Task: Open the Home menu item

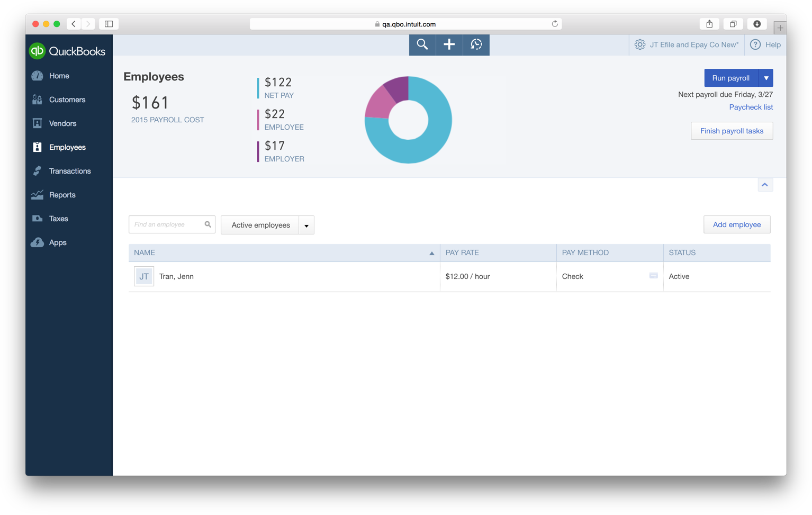Action: [x=59, y=76]
